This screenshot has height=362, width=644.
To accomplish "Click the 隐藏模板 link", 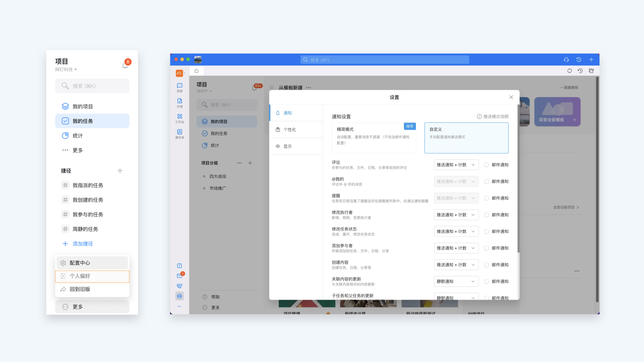I will 569,87.
